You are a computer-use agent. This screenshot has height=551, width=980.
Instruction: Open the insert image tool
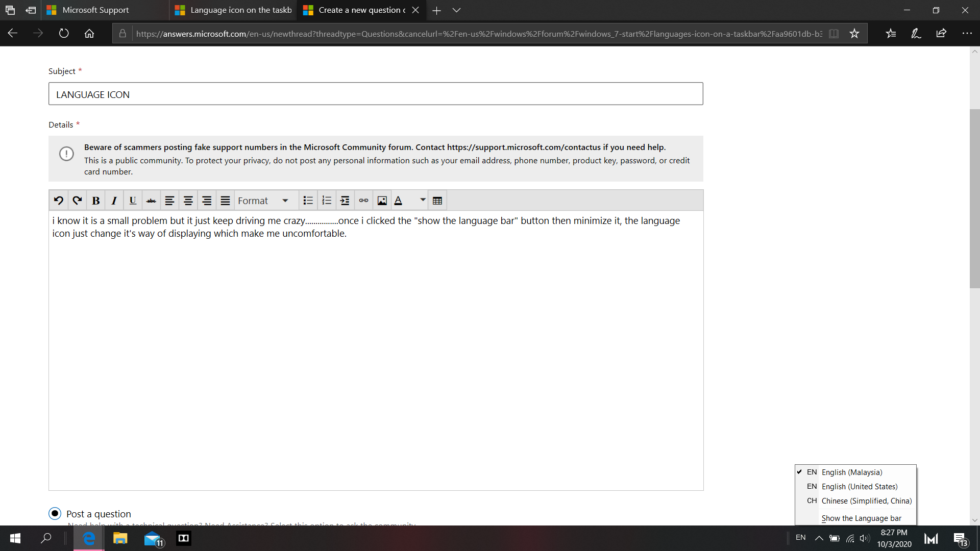click(382, 201)
